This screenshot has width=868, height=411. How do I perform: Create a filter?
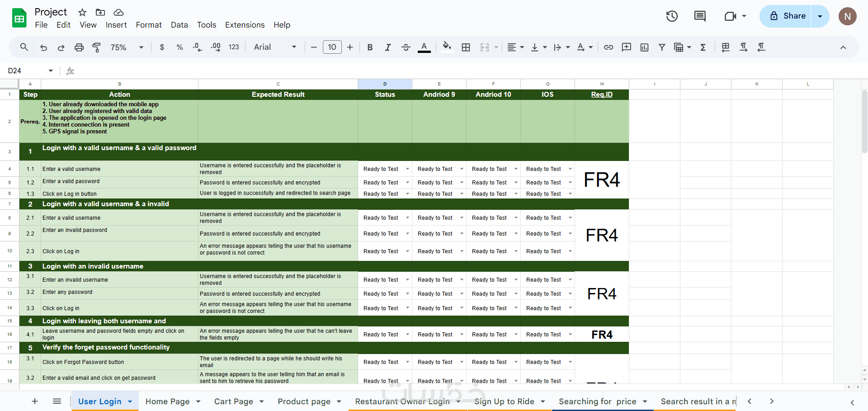pos(662,47)
